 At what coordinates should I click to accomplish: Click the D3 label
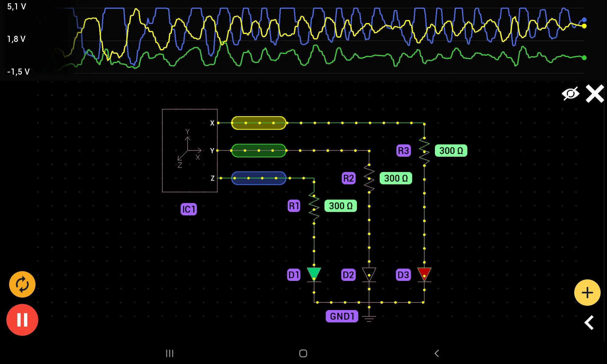coord(403,275)
